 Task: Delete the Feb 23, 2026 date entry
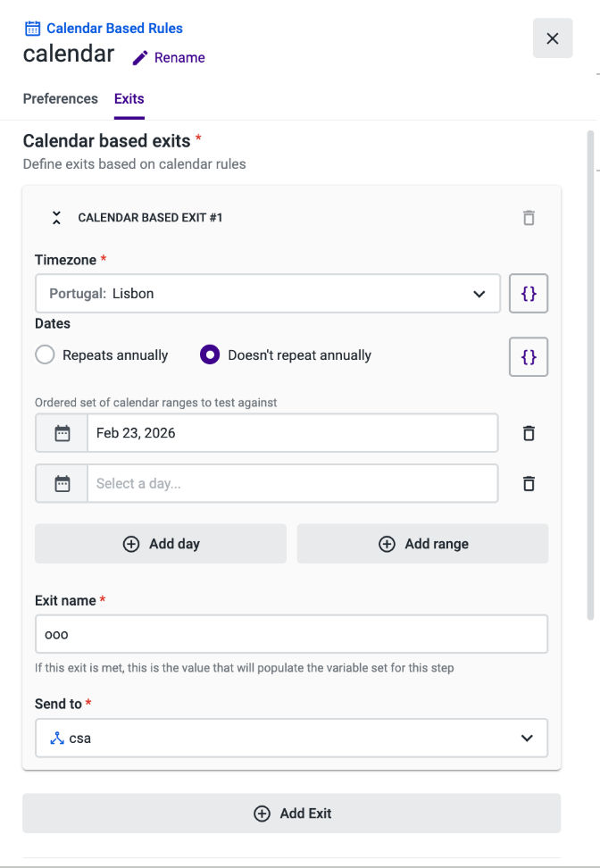(x=529, y=433)
